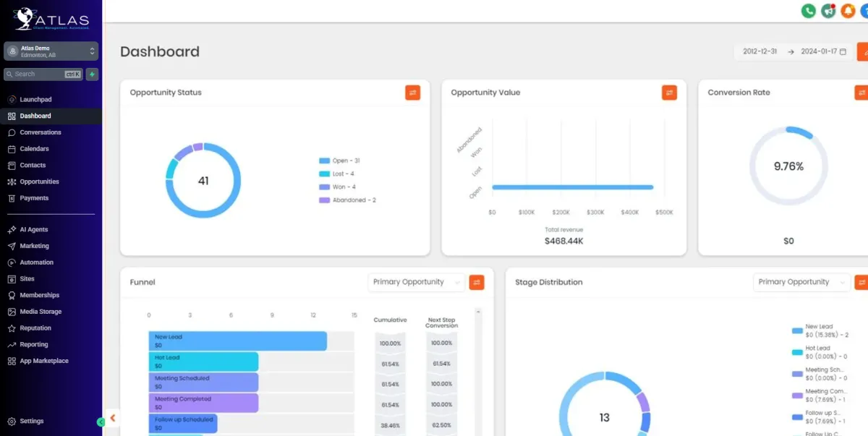
Task: Click the green phone dialer icon
Action: point(809,11)
